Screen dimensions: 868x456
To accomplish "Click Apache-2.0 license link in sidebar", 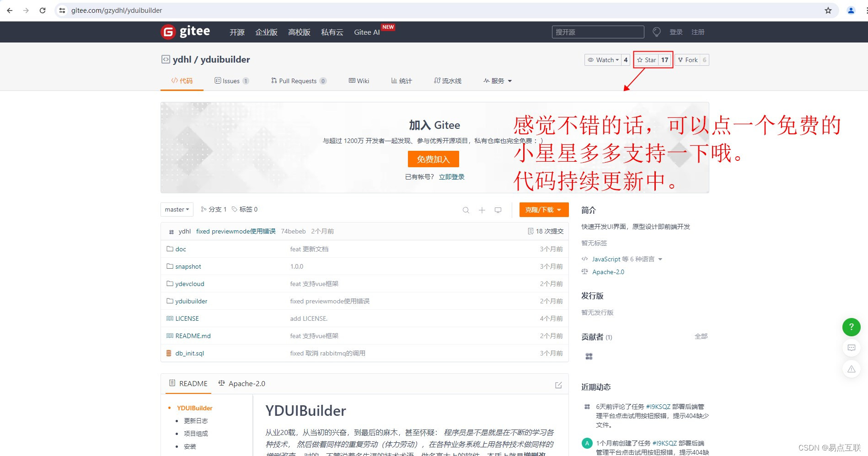I will pyautogui.click(x=608, y=272).
